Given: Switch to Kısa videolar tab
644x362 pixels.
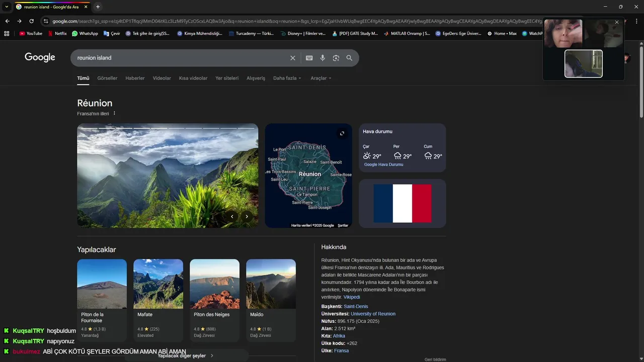Looking at the screenshot, I should pos(193,78).
